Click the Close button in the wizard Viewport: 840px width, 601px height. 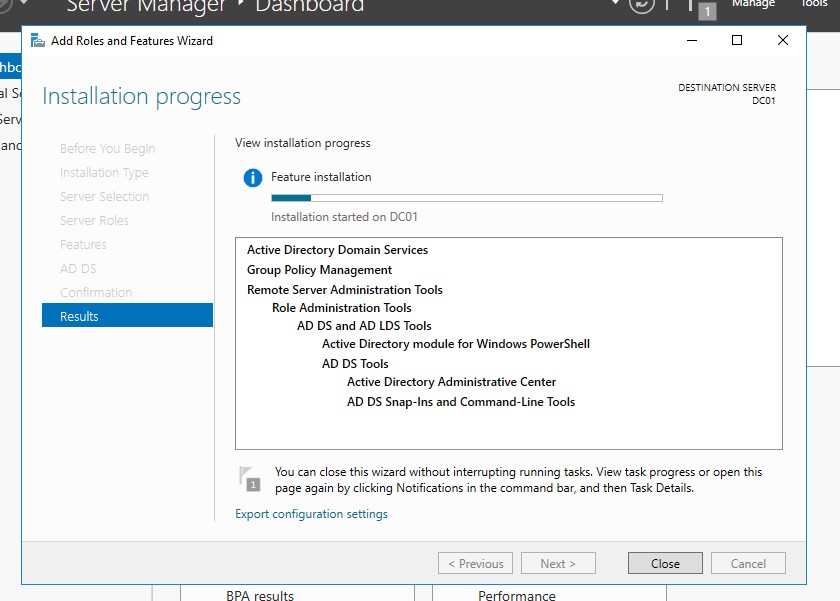pyautogui.click(x=665, y=564)
